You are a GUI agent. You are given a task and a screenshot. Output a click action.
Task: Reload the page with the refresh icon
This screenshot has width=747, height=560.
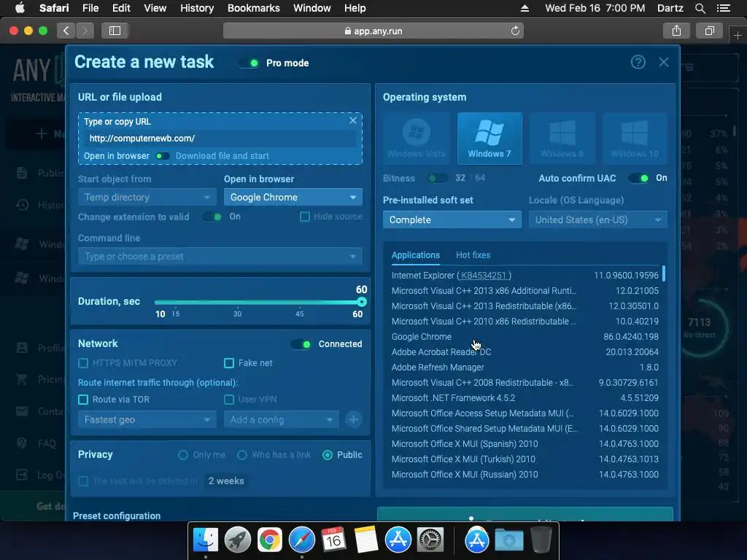515,31
